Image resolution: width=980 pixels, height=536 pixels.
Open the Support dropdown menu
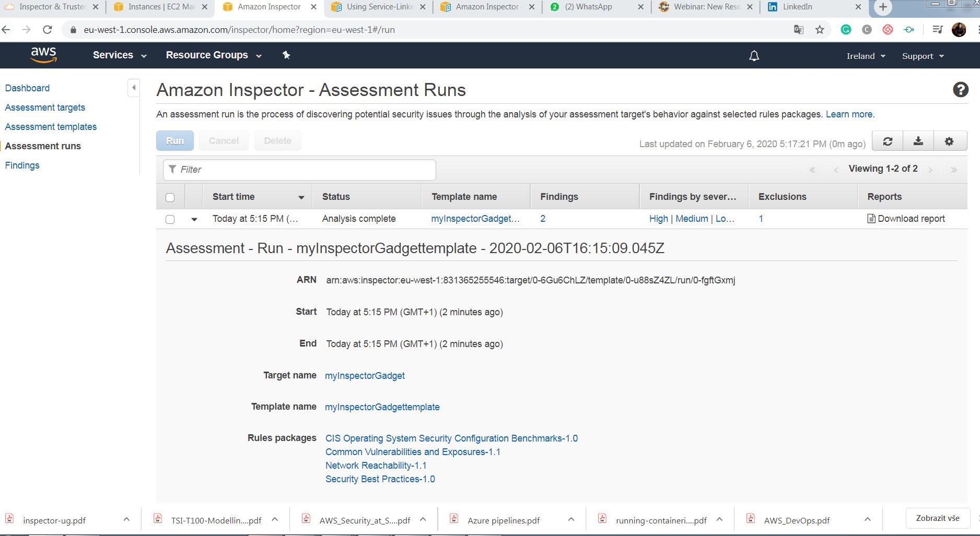pos(923,56)
